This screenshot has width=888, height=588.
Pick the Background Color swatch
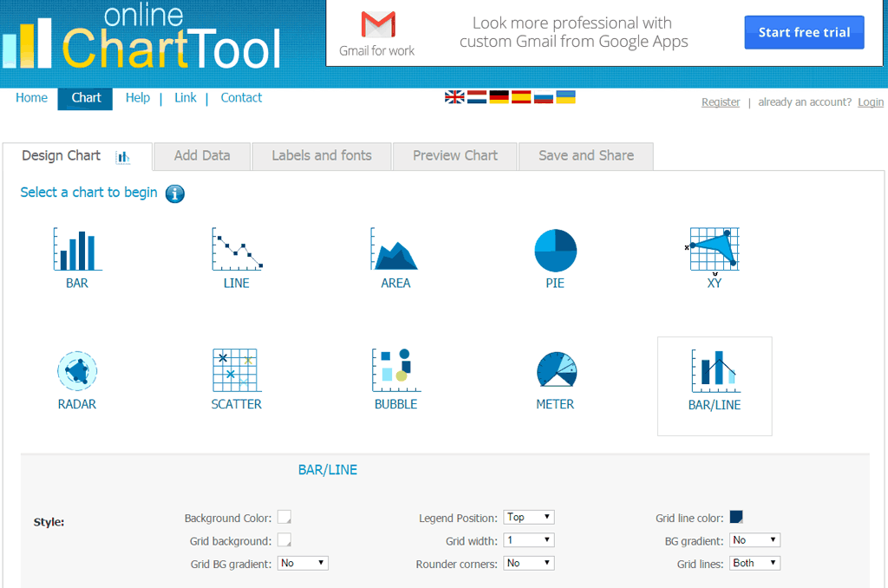tap(284, 517)
